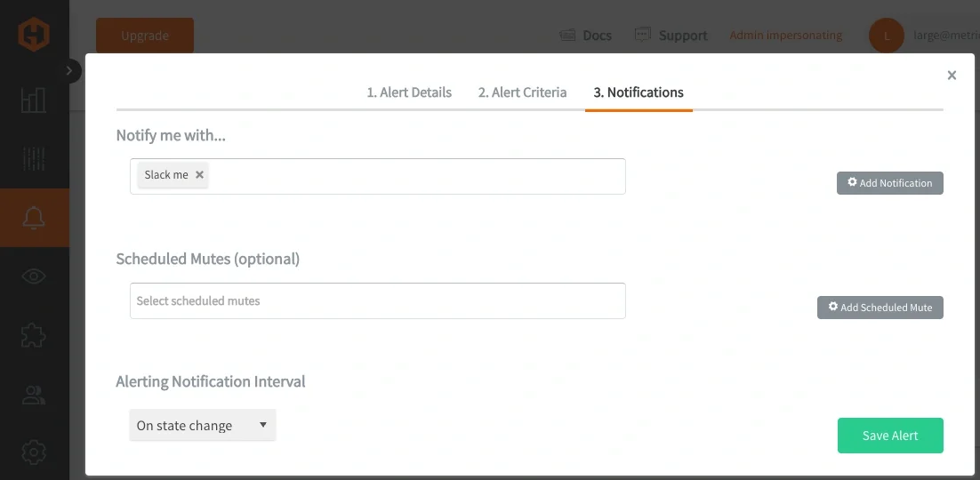Expand the sidebar with the chevron arrow

click(69, 71)
